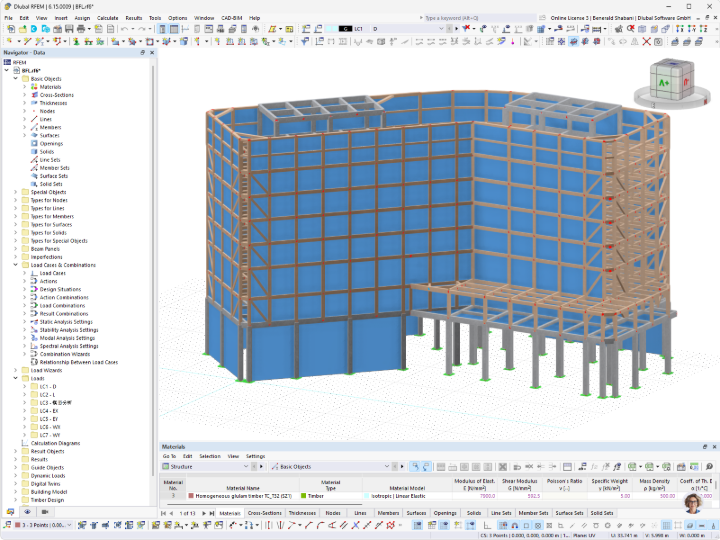Click the keyword search field 'Type a keyword (Alt+Q)'
This screenshot has height=540, width=720.
tap(478, 18)
